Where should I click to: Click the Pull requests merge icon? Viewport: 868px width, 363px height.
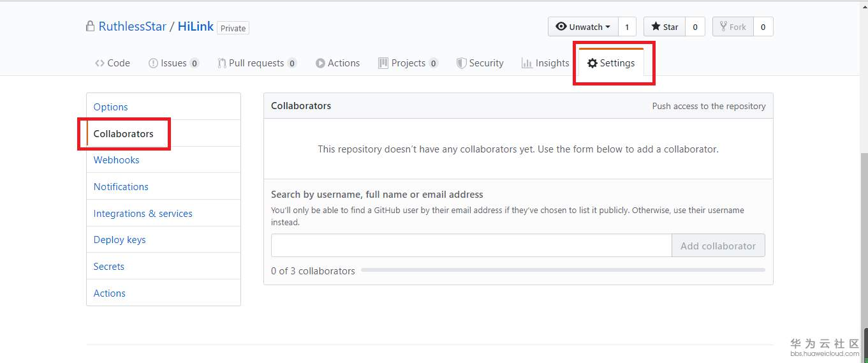click(221, 63)
